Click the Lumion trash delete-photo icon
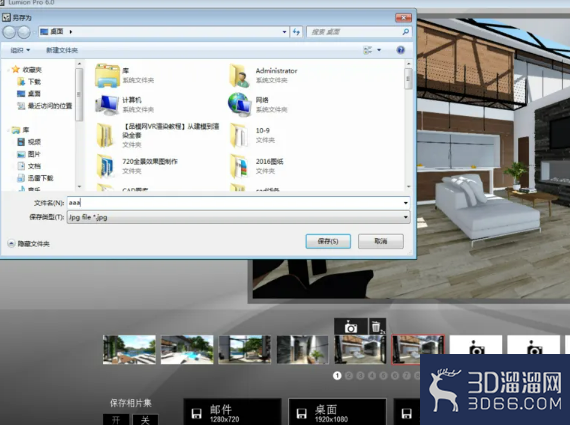570x425 pixels. point(377,327)
